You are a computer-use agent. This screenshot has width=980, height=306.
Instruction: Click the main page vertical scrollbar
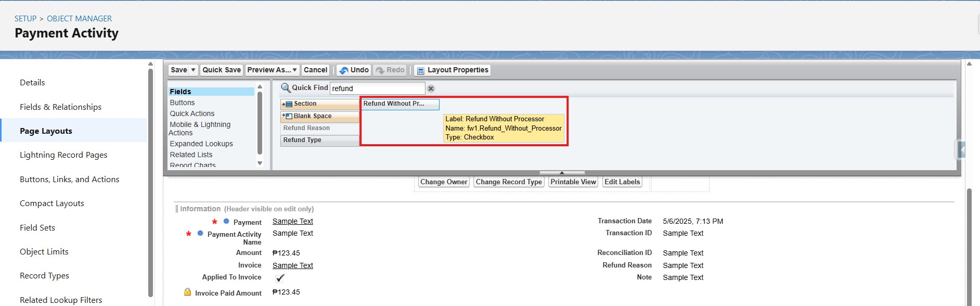click(x=969, y=247)
